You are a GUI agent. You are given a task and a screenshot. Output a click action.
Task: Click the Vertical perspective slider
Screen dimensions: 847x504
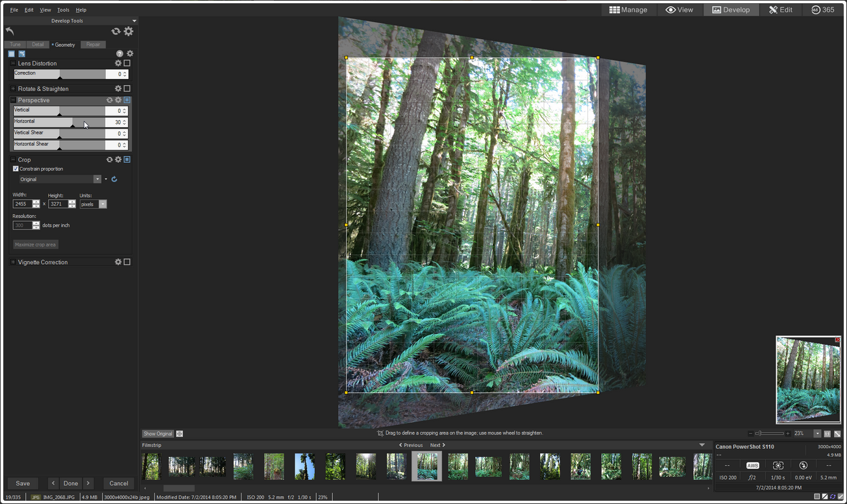60,111
